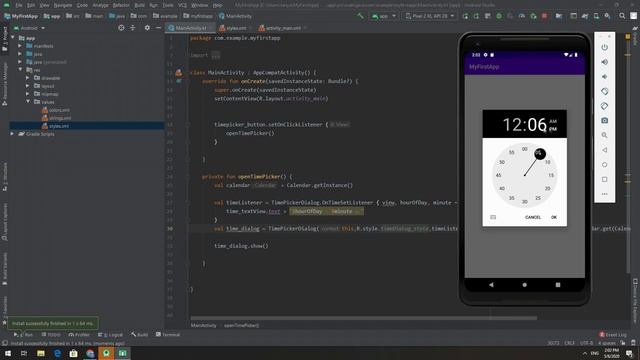Open Chrome from the taskbar
This screenshot has width=640, height=360.
[90, 353]
